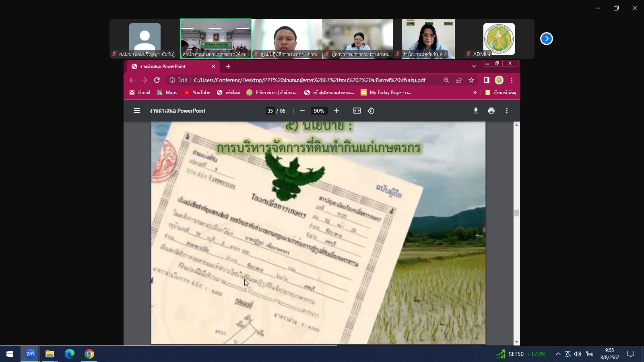Image resolution: width=644 pixels, height=362 pixels.
Task: Expand the bookmarks overflow chevron
Action: coord(475,93)
